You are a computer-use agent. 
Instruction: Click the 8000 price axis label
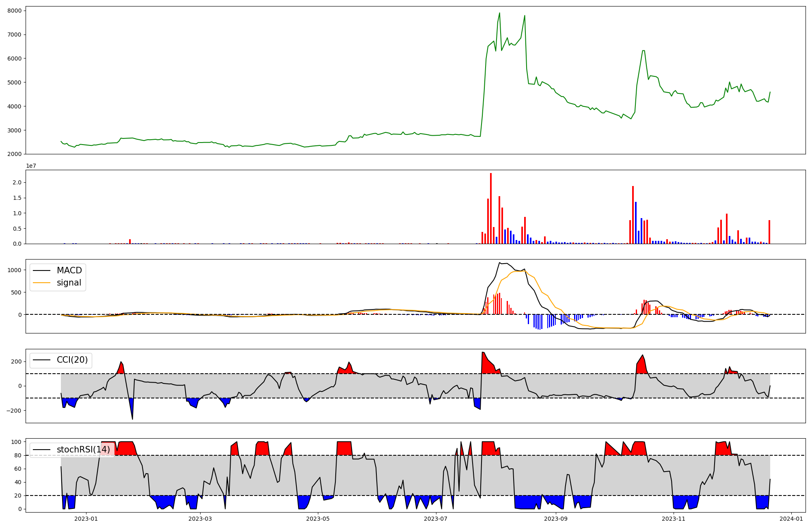[14, 11]
